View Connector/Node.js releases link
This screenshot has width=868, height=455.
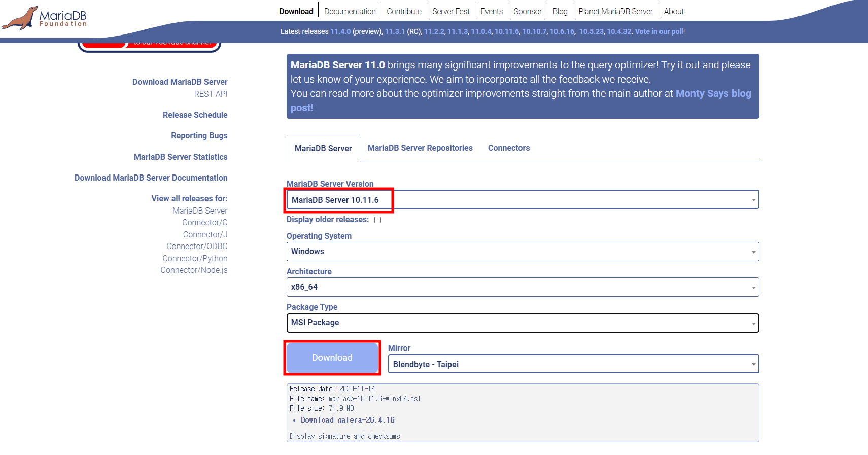(x=194, y=270)
